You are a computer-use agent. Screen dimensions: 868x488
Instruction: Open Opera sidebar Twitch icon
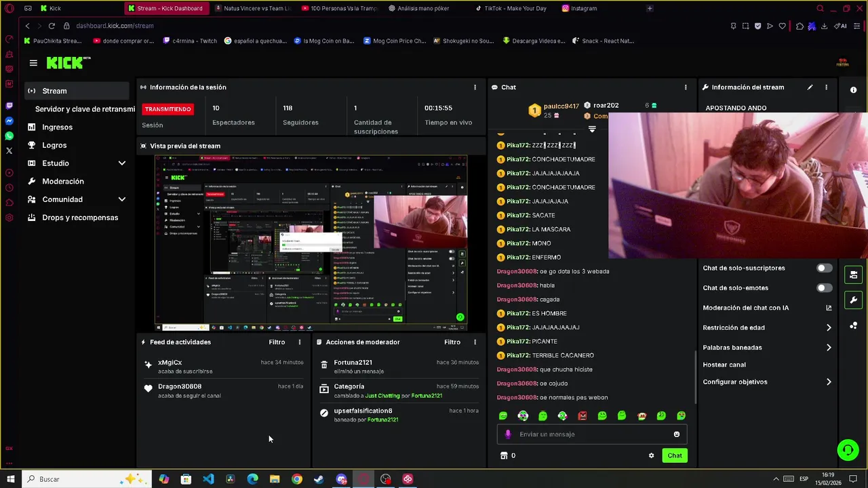click(x=9, y=106)
